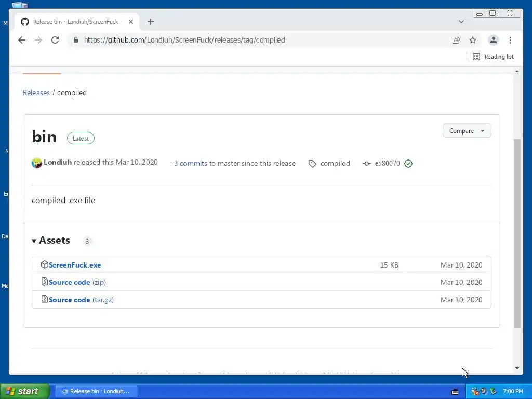Image resolution: width=532 pixels, height=399 pixels.
Task: Click the 'bin' release title
Action: [x=44, y=137]
